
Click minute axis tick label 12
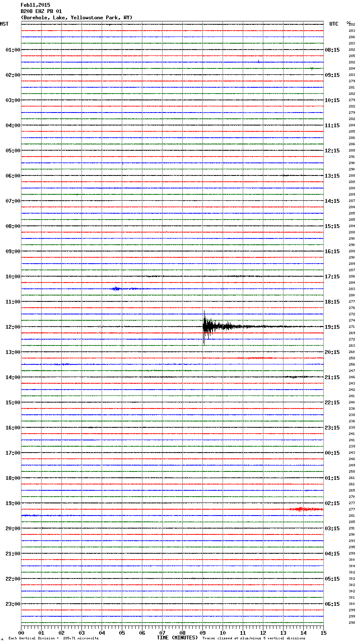click(263, 633)
